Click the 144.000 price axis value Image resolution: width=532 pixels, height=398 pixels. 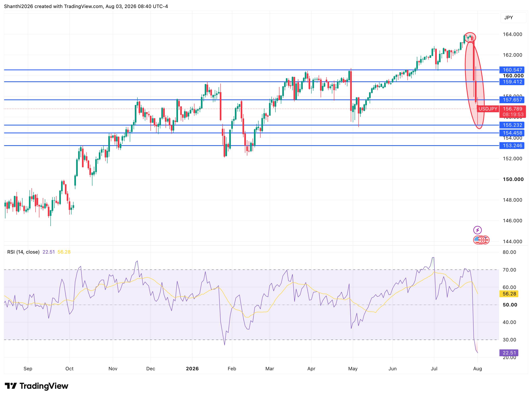pos(513,241)
